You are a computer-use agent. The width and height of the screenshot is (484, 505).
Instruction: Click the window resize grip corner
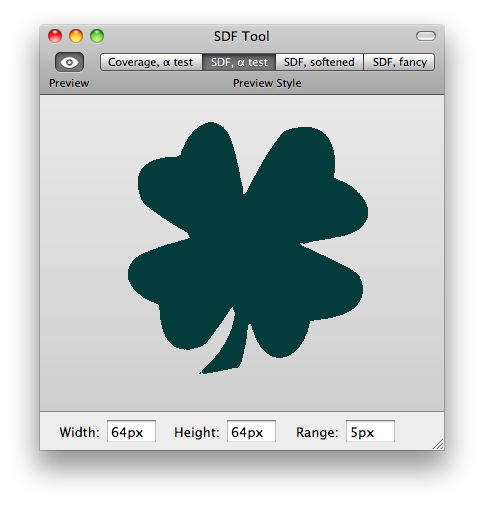point(438,444)
